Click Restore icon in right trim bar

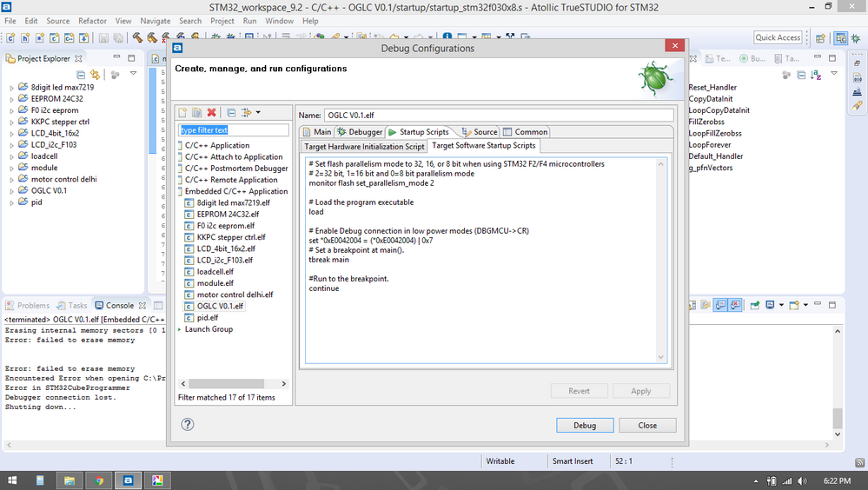pyautogui.click(x=857, y=63)
